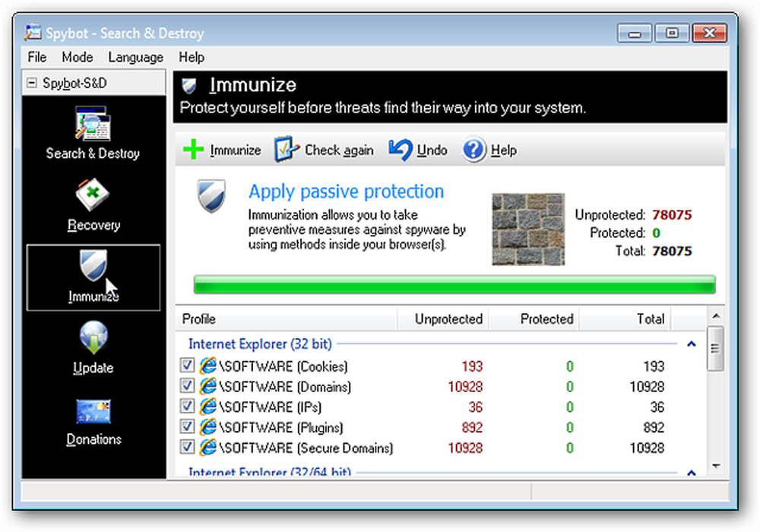Screen dimensions: 760x532
Task: Click the Profile column header
Action: point(287,318)
